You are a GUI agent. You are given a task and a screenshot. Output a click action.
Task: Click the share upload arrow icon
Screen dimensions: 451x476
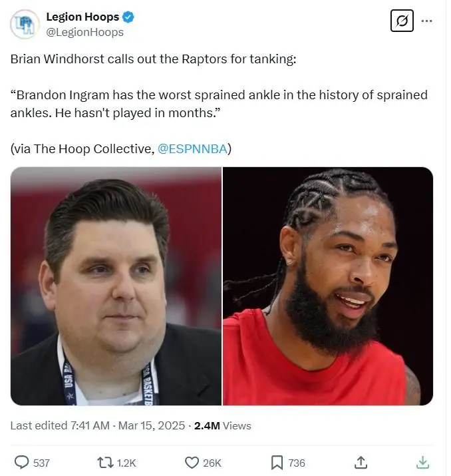point(361,462)
